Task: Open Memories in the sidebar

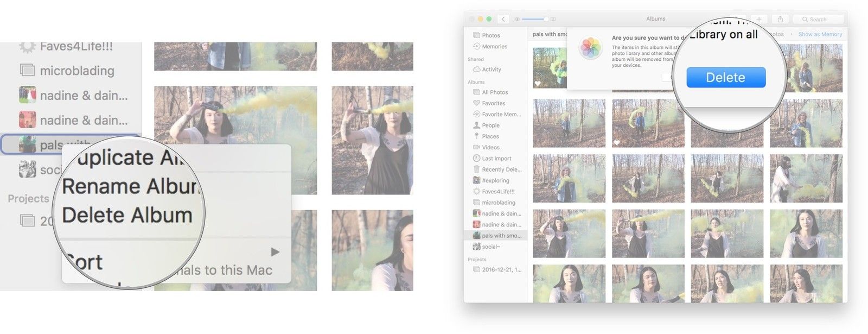Action: [494, 47]
